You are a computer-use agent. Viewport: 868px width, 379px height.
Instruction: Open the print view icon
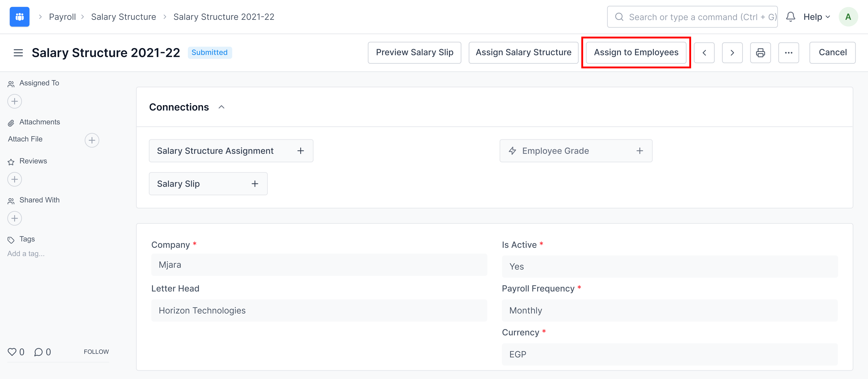(x=760, y=53)
